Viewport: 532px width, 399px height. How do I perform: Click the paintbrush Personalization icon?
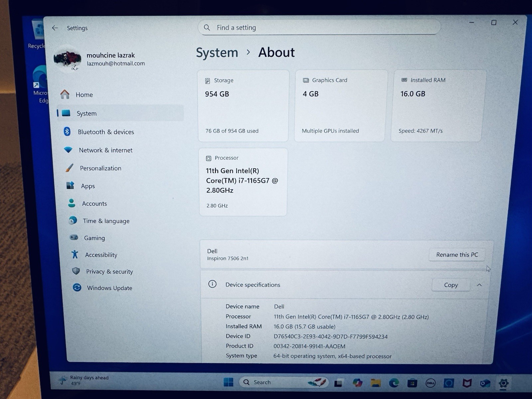click(69, 168)
